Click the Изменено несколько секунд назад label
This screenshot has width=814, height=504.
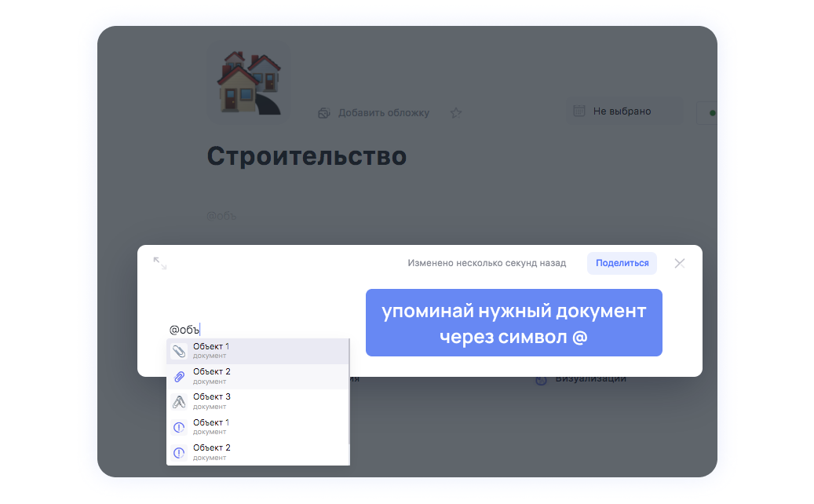(x=486, y=264)
